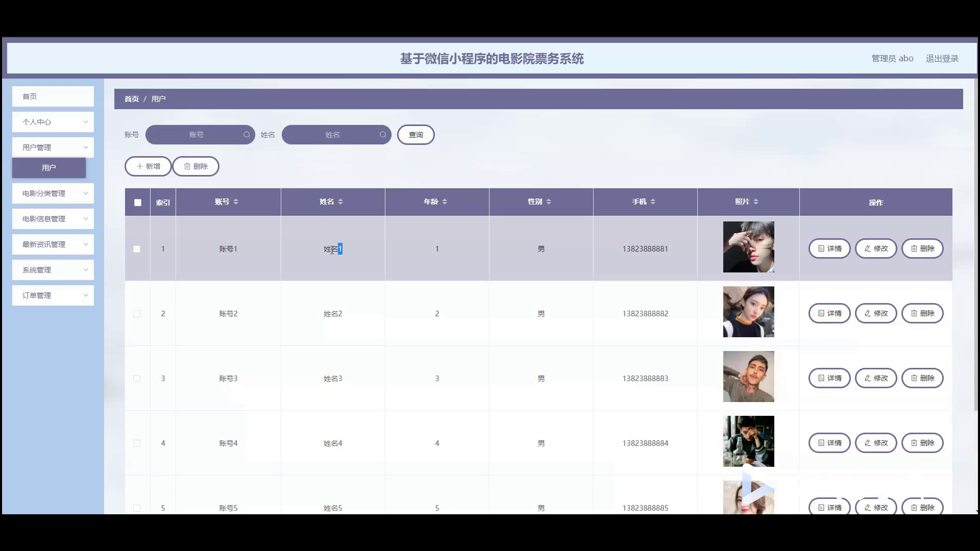Click the page vertical scrollbar
980x551 pixels.
976,245
